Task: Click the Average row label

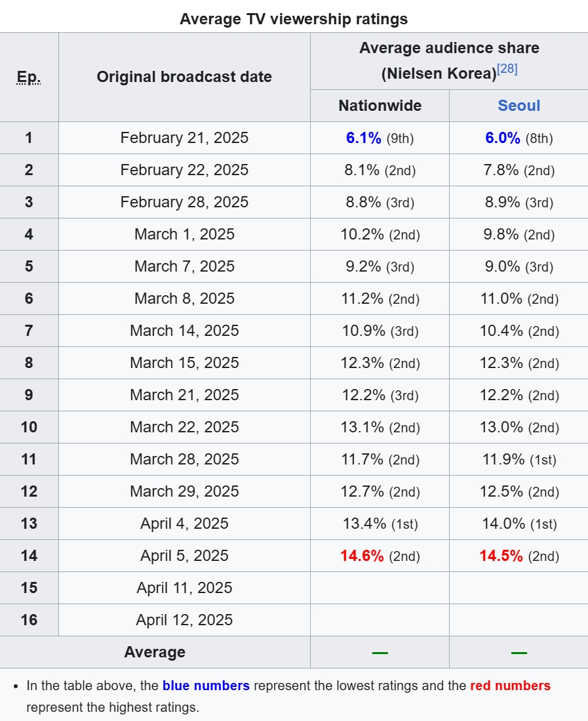Action: 155,652
